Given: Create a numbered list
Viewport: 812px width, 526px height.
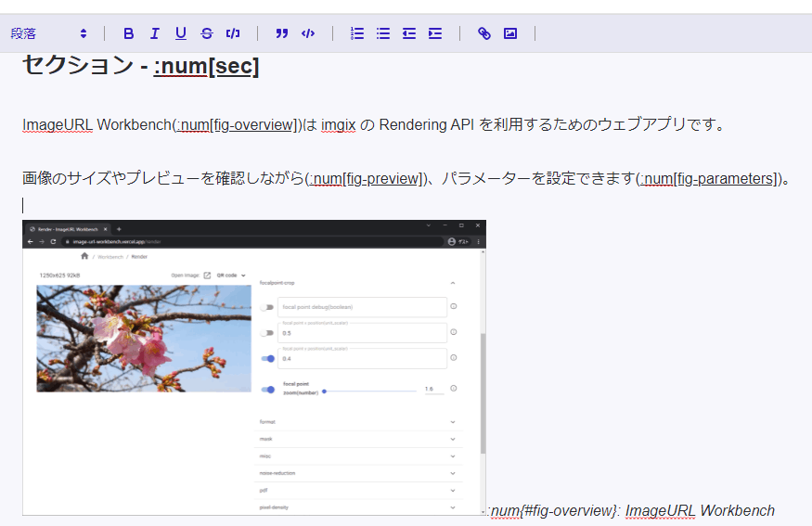Looking at the screenshot, I should pos(356,33).
